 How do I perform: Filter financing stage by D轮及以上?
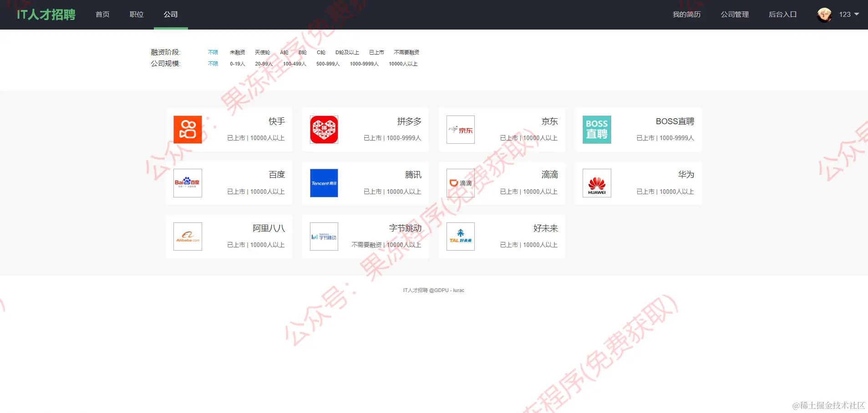point(347,52)
